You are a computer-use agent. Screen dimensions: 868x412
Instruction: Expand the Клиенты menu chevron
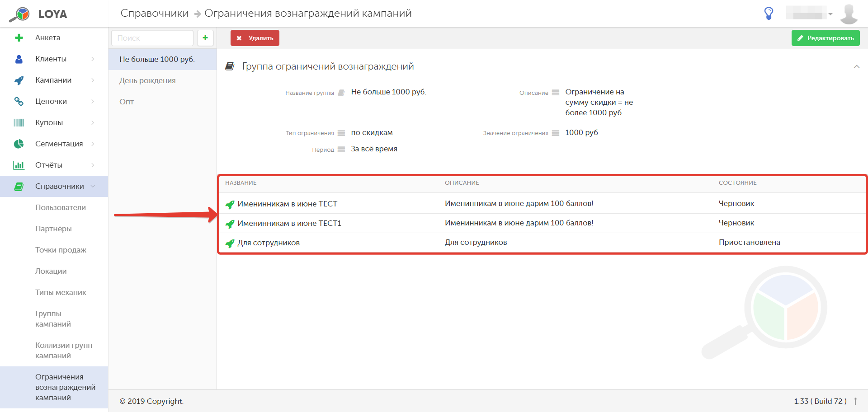click(93, 59)
